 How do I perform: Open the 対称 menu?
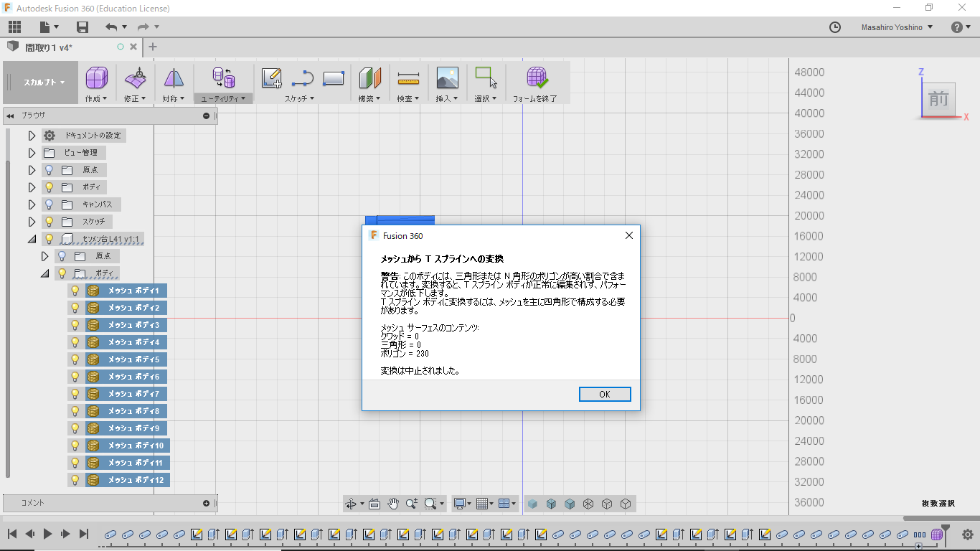pos(174,98)
